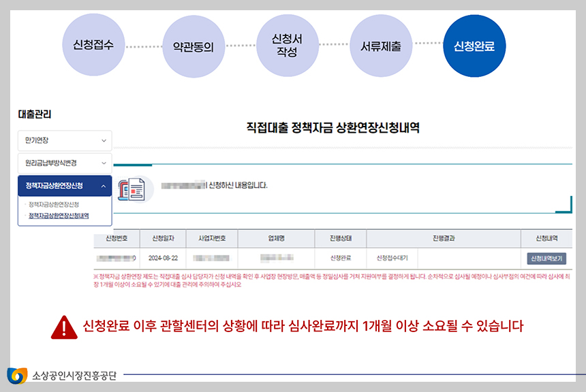The width and height of the screenshot is (586, 392).
Task: Open the 원리금납부방식변경 dropdown
Action: coord(65,163)
